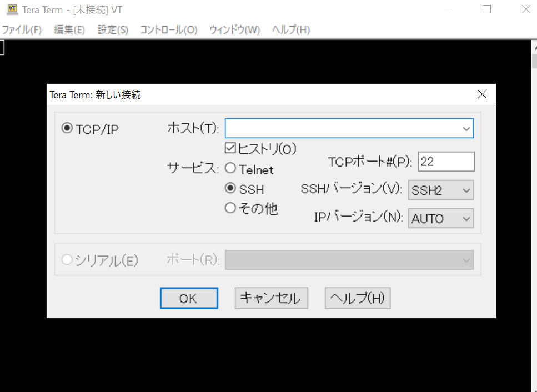This screenshot has height=392, width=537.
Task: Open the ファイル(F) menu
Action: (22, 30)
